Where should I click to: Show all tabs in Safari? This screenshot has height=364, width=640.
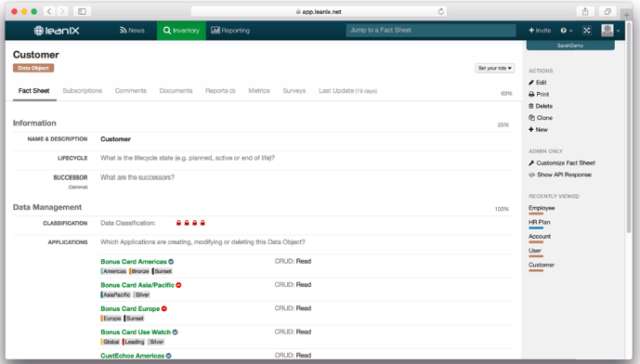[607, 11]
